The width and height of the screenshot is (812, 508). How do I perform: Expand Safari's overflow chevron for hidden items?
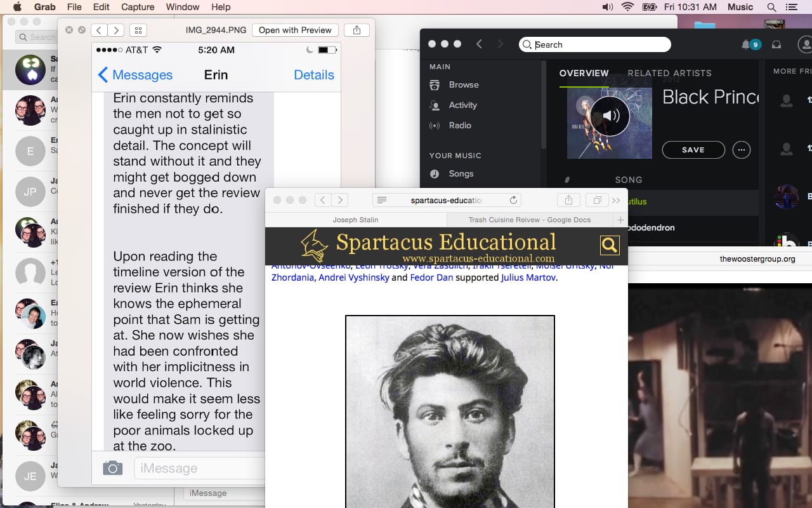[x=616, y=199]
